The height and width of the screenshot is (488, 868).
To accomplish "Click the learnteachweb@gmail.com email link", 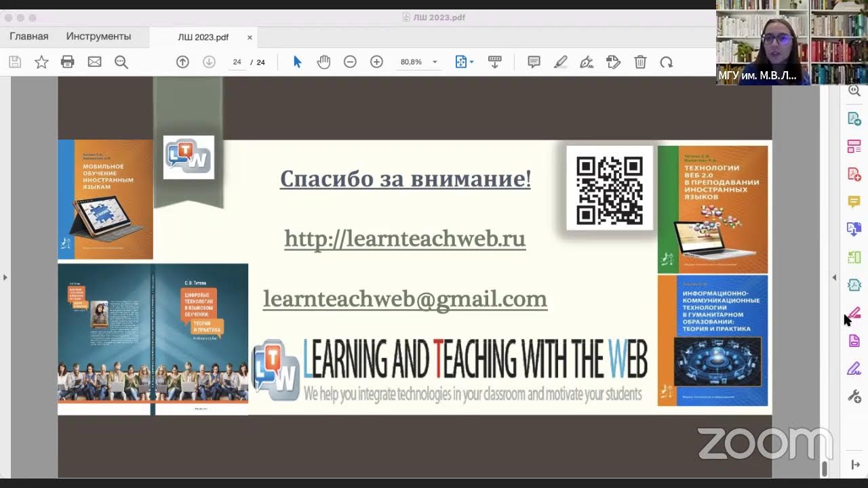I will tap(405, 299).
